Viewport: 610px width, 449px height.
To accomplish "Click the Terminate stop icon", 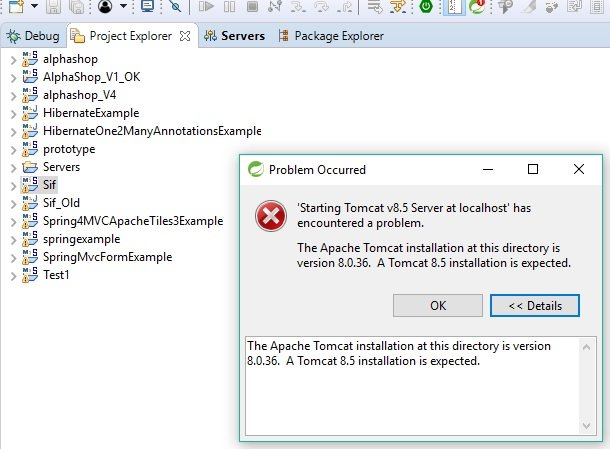I will 252,6.
